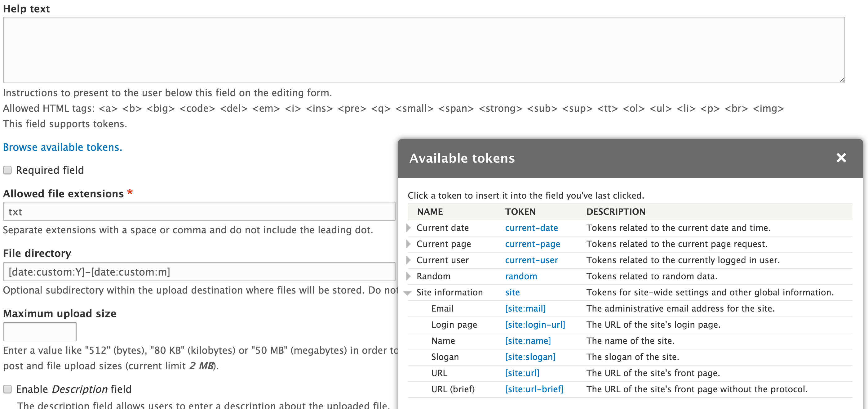This screenshot has width=868, height=409.
Task: Insert the [site:url-brief] token
Action: point(534,389)
